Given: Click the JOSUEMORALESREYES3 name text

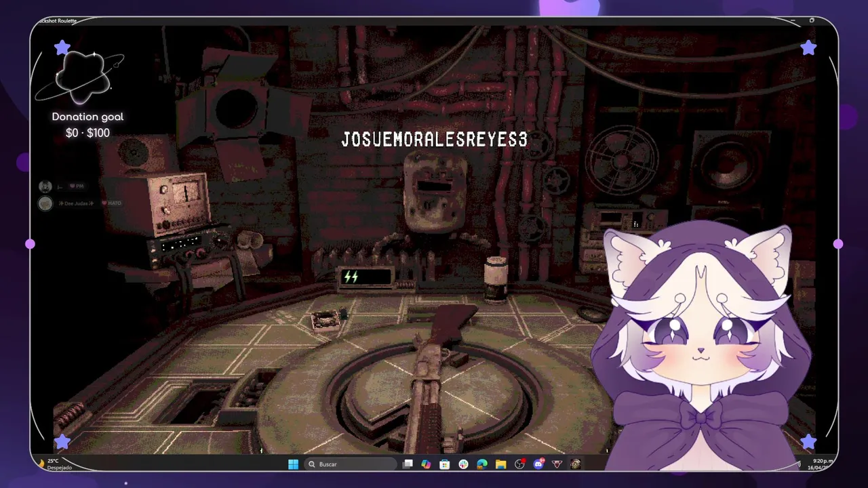Looking at the screenshot, I should [434, 140].
